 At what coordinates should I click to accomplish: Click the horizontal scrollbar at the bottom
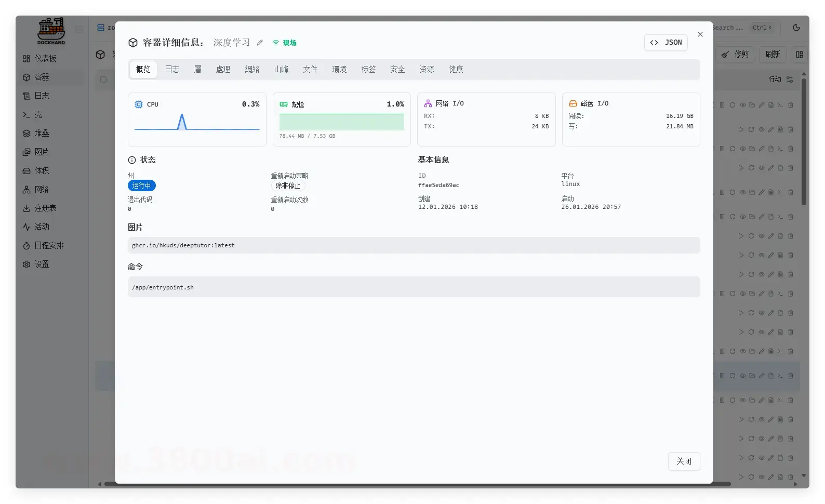[x=416, y=484]
